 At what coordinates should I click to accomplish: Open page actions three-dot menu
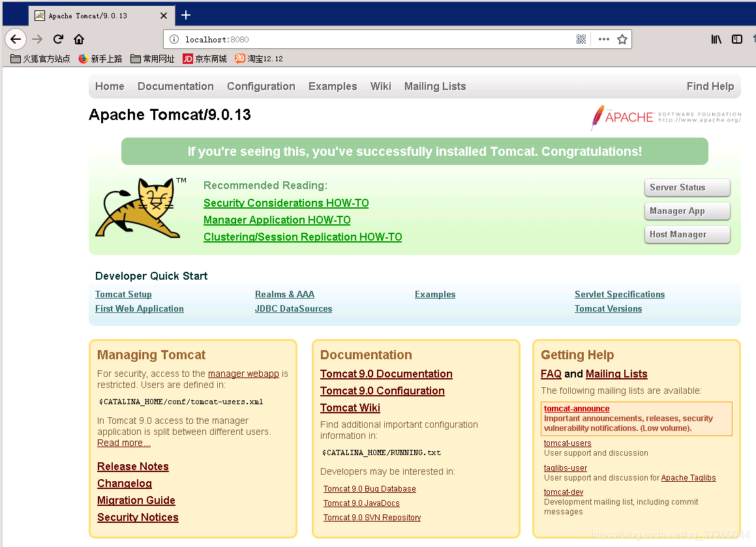[x=603, y=39]
